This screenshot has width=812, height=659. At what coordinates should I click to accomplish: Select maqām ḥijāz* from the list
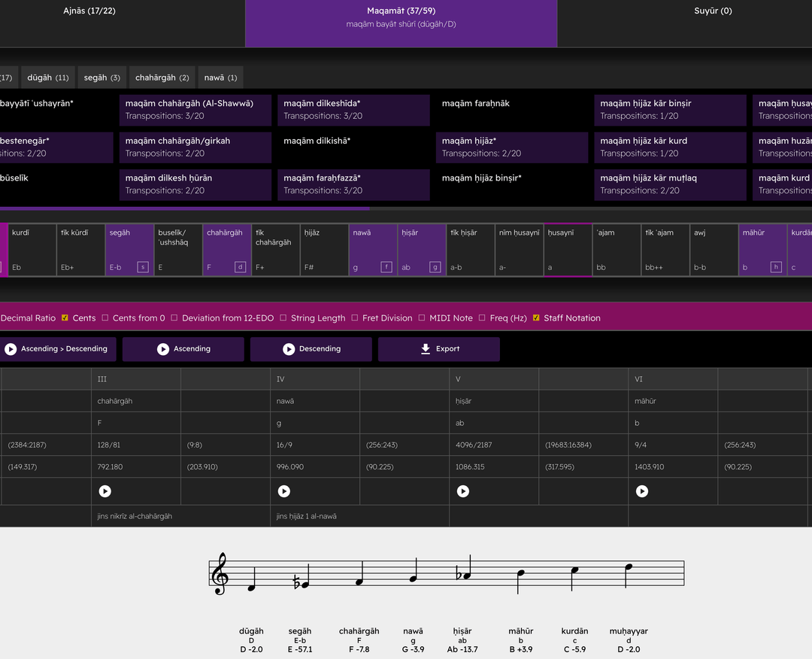(511, 147)
